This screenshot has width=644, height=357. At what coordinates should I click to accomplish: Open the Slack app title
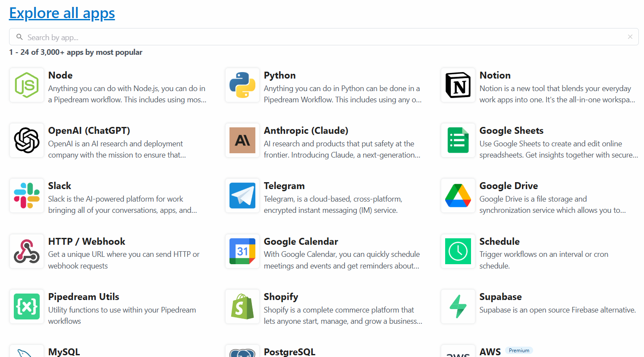(x=60, y=186)
